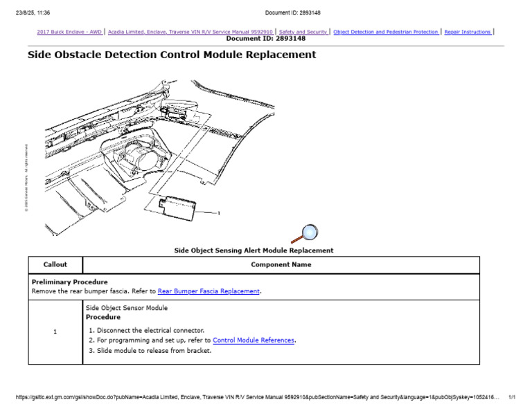The width and height of the screenshot is (532, 411).
Task: Click the Side Object Sensing Alert Module caption
Action: coord(254,250)
